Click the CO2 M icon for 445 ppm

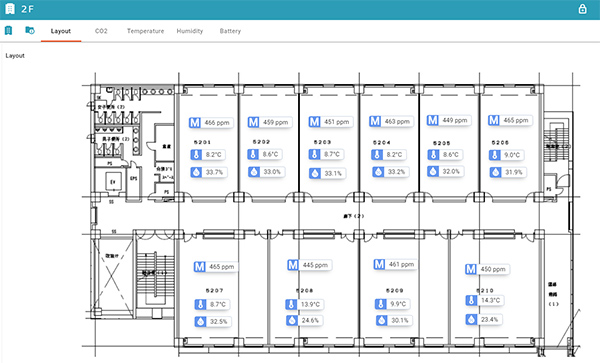(293, 265)
